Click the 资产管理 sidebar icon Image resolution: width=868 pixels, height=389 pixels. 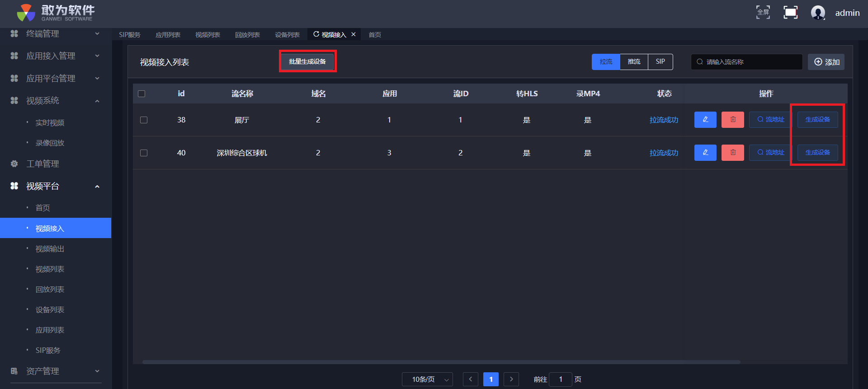14,371
